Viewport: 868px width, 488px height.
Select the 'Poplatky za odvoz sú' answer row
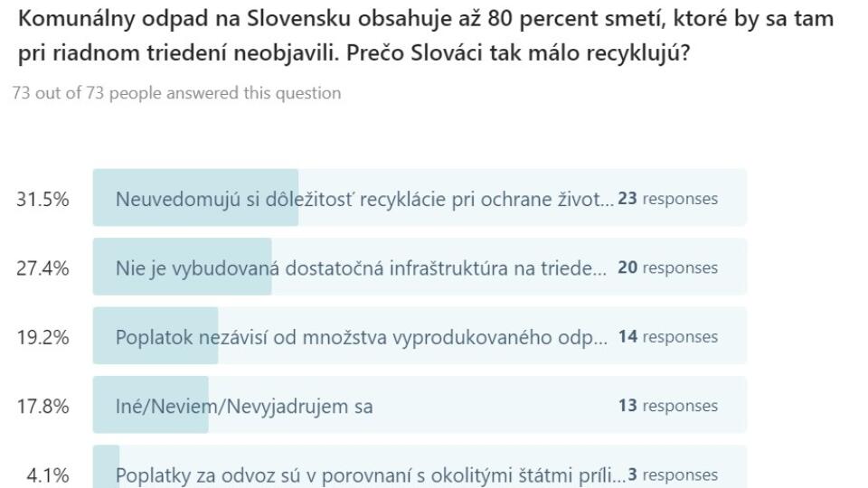point(420,466)
